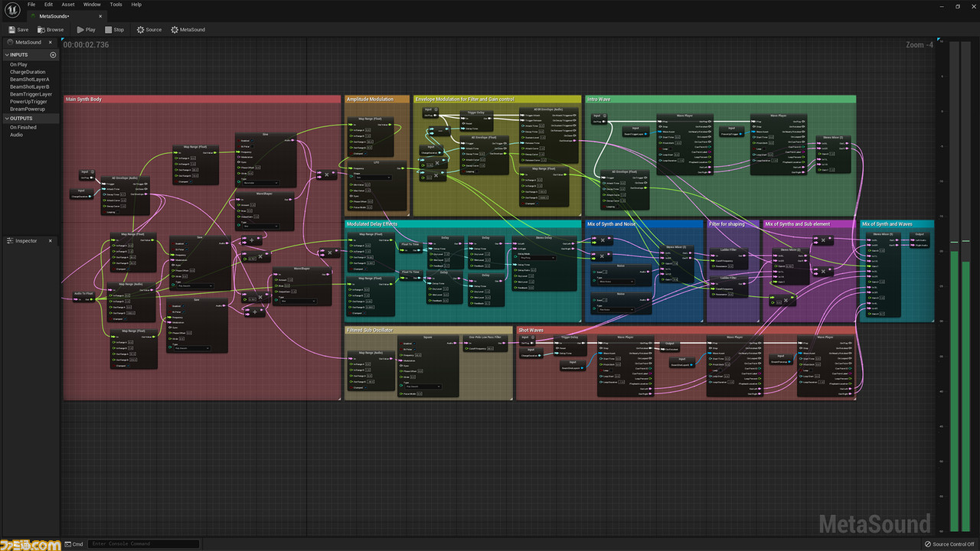Click the Inspector panel tab icon
Image resolution: width=980 pixels, height=551 pixels.
[11, 241]
